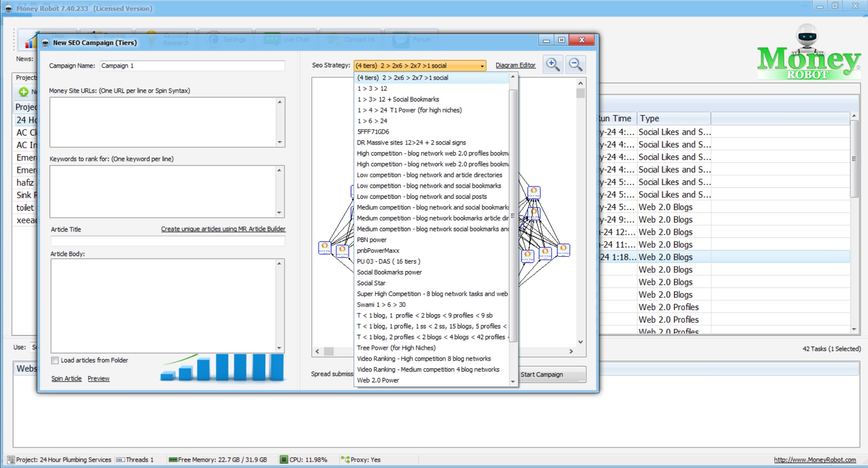Click the threads icon in status bar
The width and height of the screenshot is (868, 468).
(120, 460)
